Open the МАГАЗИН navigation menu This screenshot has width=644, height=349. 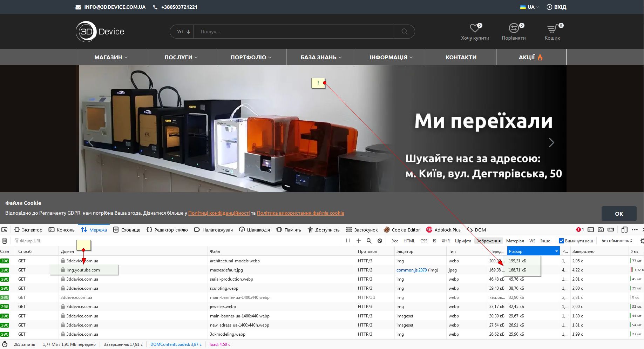pyautogui.click(x=111, y=57)
